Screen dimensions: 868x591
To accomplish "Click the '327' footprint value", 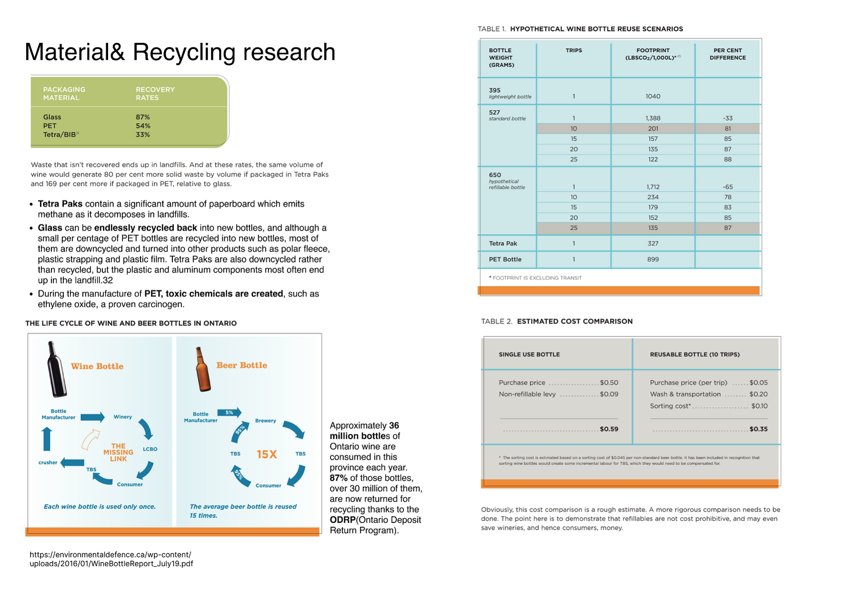I will tap(653, 244).
